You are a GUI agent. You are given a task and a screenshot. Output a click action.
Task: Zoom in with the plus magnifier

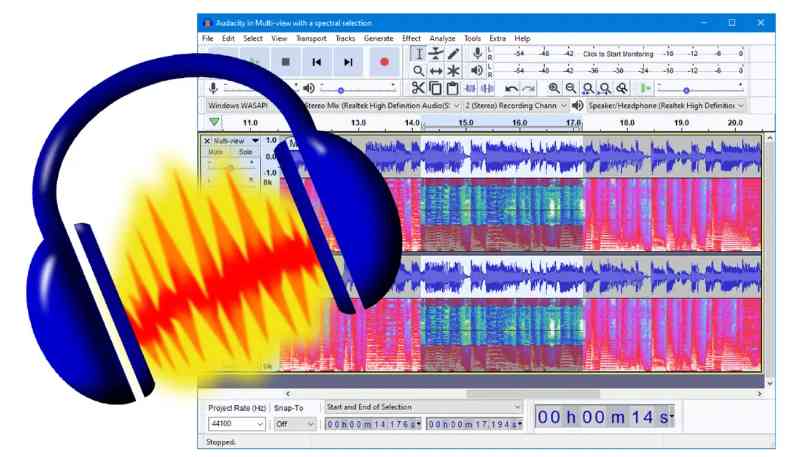pos(554,88)
